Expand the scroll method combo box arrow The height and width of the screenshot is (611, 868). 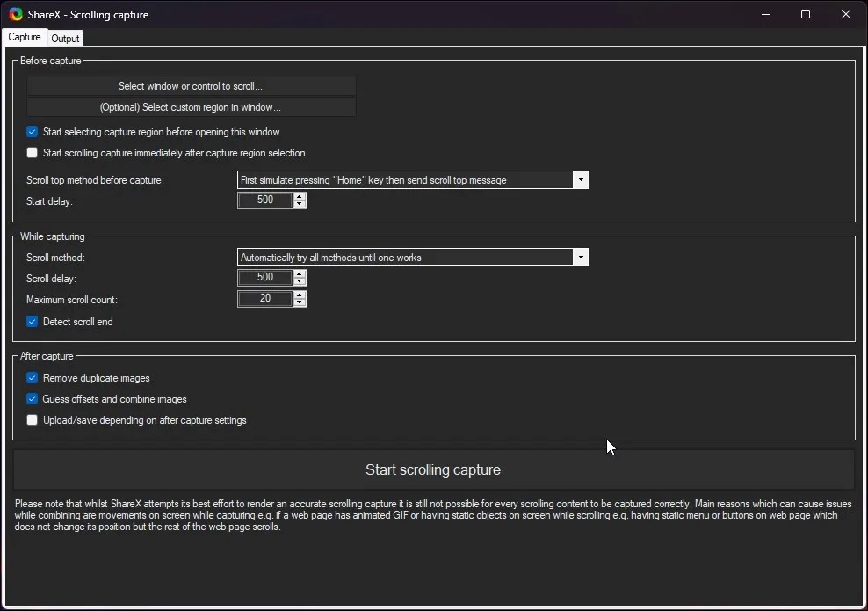[x=580, y=258]
